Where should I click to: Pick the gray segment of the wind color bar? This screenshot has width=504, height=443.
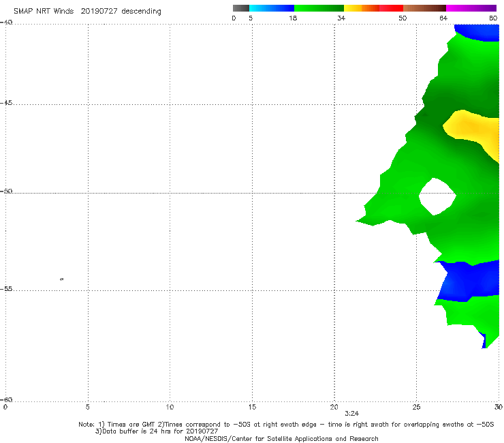pos(241,8)
